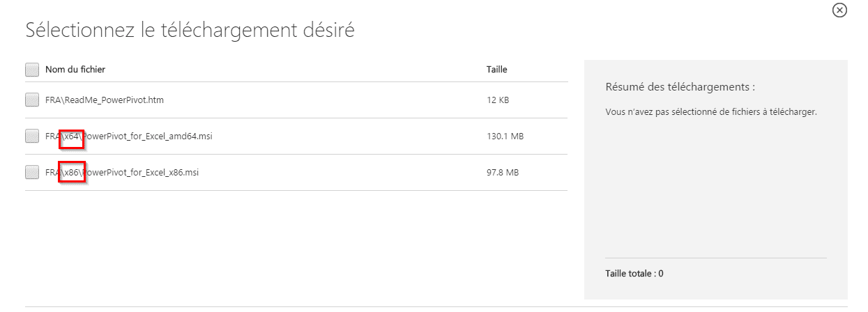Select the PowerPivot_for_Excel_amd64.msi checkbox
868x312 pixels.
point(32,136)
